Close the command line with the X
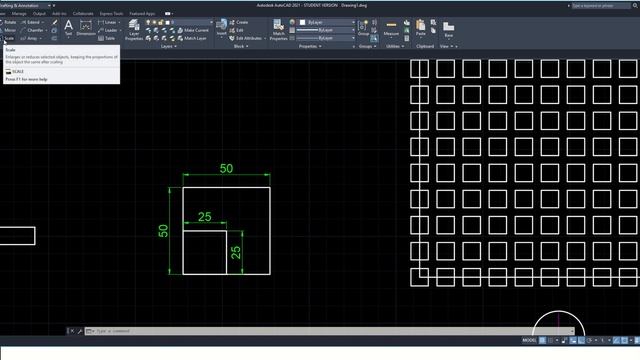This screenshot has width=640, height=360. (x=72, y=331)
